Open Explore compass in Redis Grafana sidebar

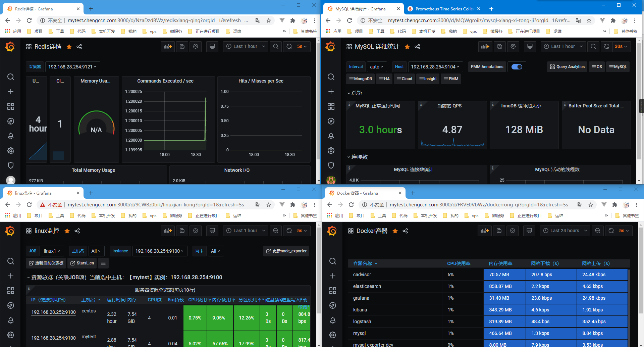pyautogui.click(x=11, y=121)
